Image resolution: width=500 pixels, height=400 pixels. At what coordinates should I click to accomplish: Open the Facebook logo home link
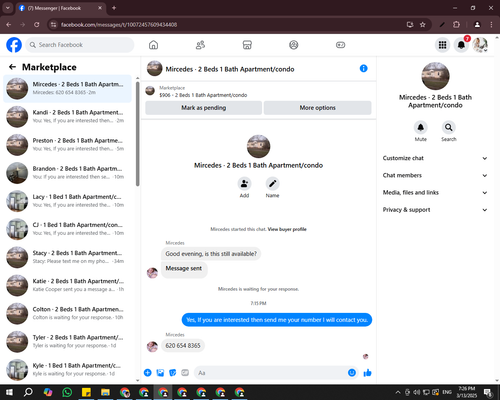point(14,45)
